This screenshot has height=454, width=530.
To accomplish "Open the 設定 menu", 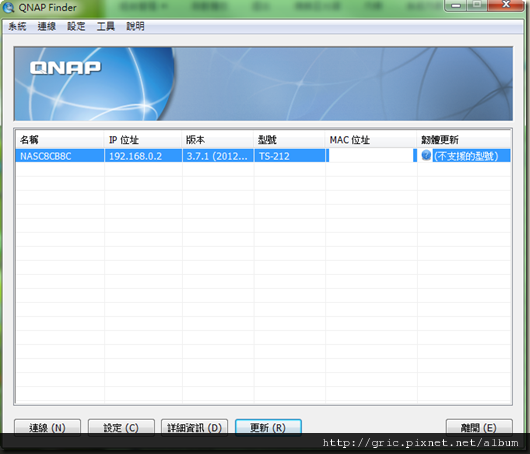I will click(x=76, y=26).
